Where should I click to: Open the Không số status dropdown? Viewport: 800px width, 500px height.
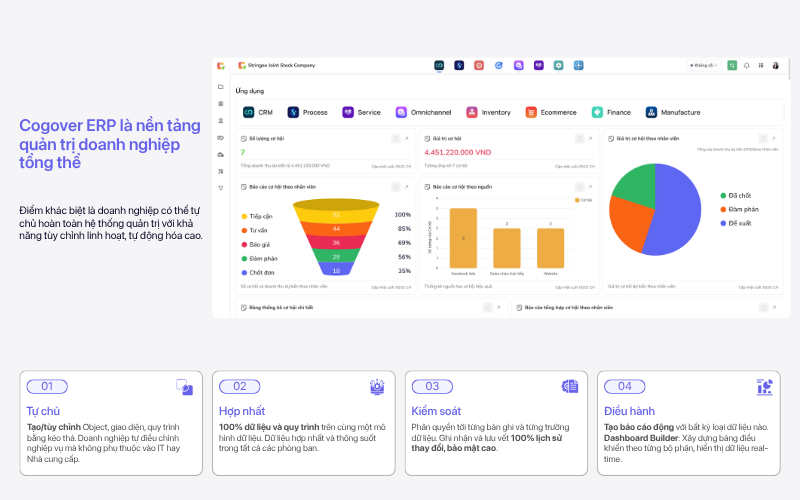(704, 65)
